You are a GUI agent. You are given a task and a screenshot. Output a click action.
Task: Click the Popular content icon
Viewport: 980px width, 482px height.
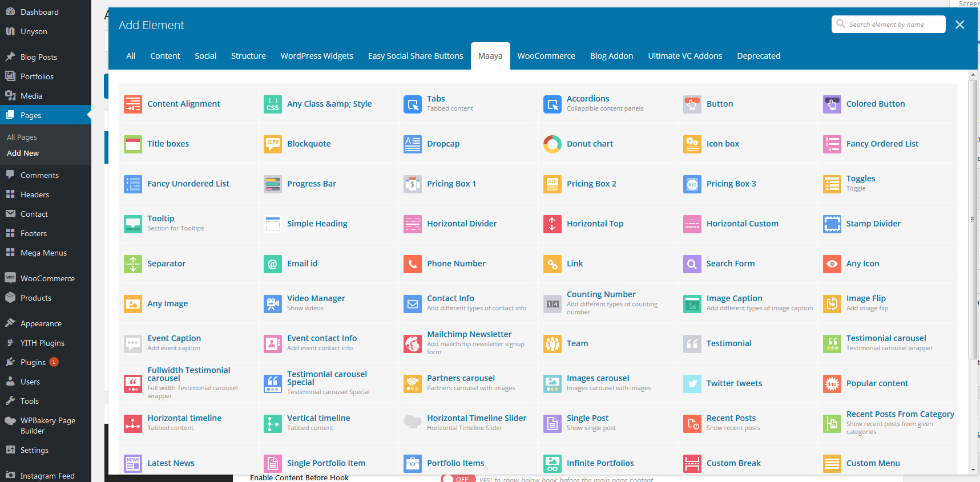coord(832,384)
